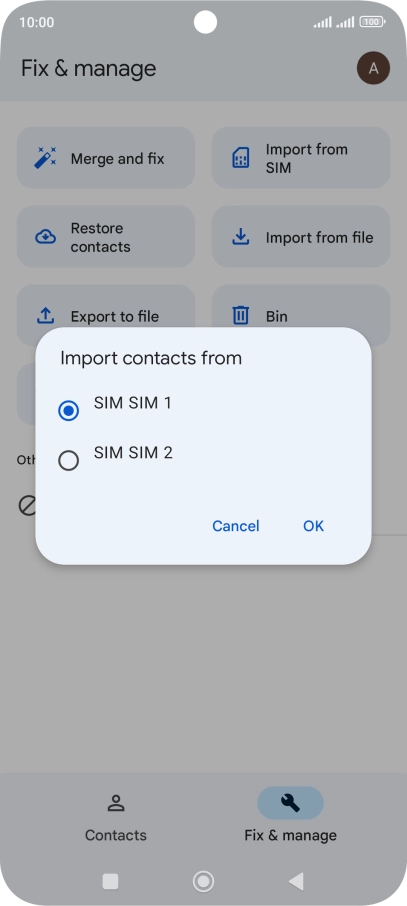Viewport: 407px width, 906px height.
Task: Tap the SIM card import icon
Action: 240,158
